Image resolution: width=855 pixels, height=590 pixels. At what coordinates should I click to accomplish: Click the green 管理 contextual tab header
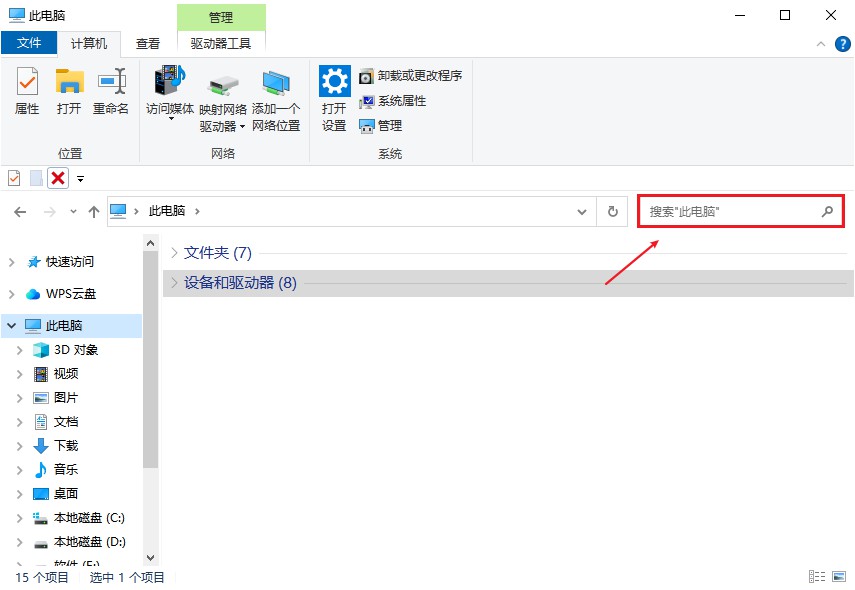pyautogui.click(x=221, y=17)
